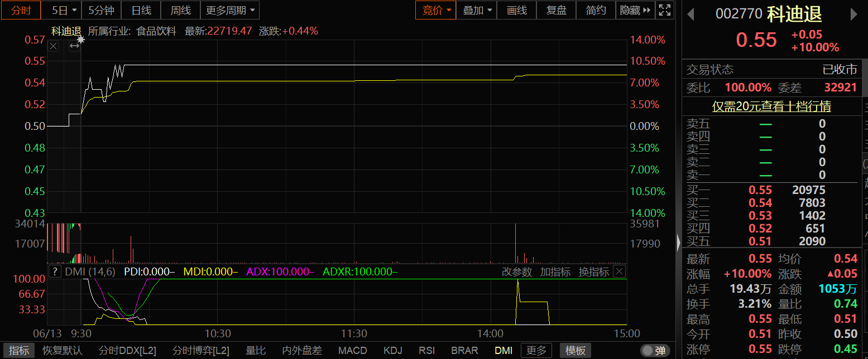Toggle the 弹 bullet-comment switch
This screenshot has height=359, width=868.
coord(654,351)
